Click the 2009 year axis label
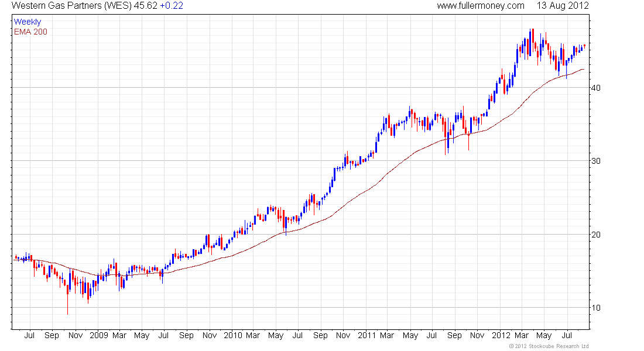Viewport: 644px width, 351px height. click(x=99, y=335)
